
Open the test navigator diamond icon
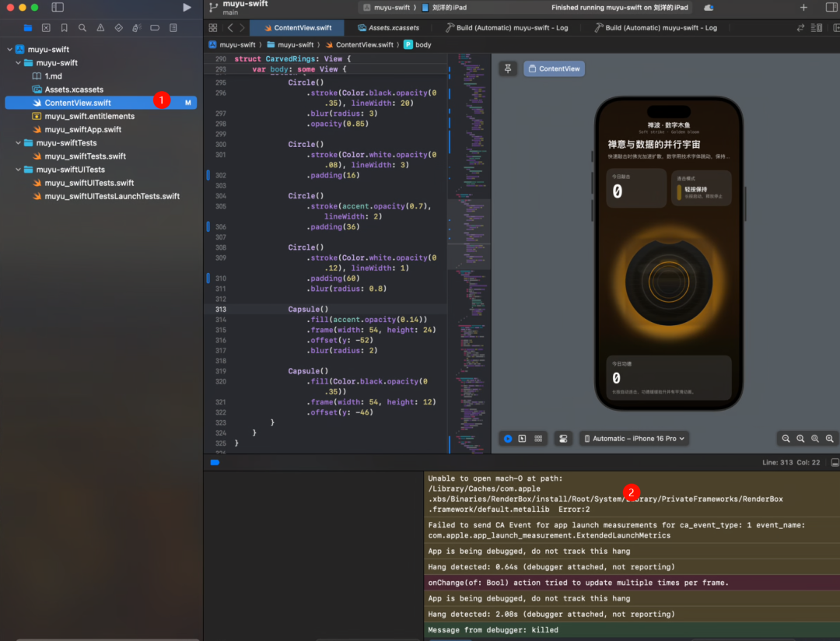pos(119,28)
